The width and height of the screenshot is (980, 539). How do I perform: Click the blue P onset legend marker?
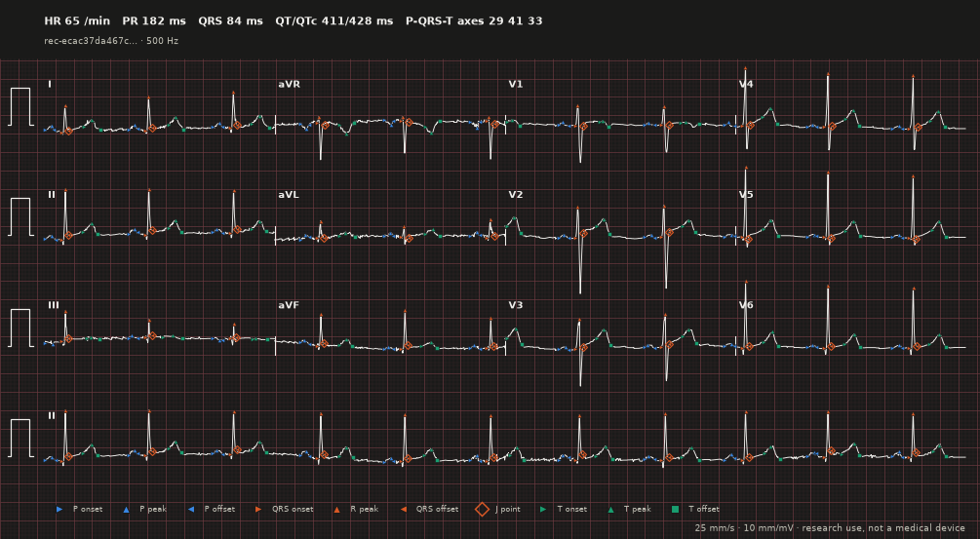[x=59, y=509]
